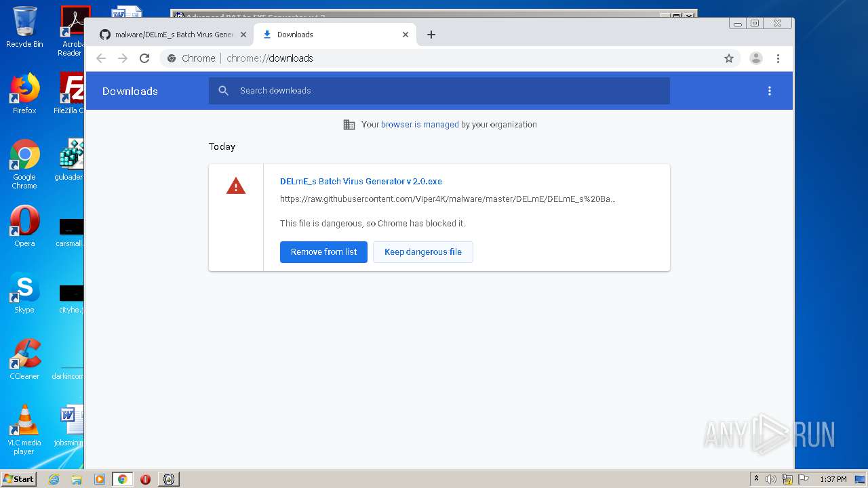
Task: Show hidden system tray icons
Action: pos(756,479)
